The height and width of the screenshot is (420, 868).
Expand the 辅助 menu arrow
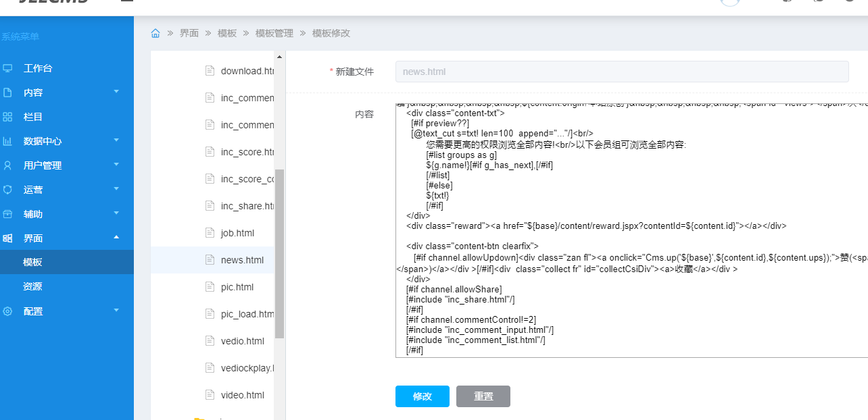pyautogui.click(x=116, y=213)
